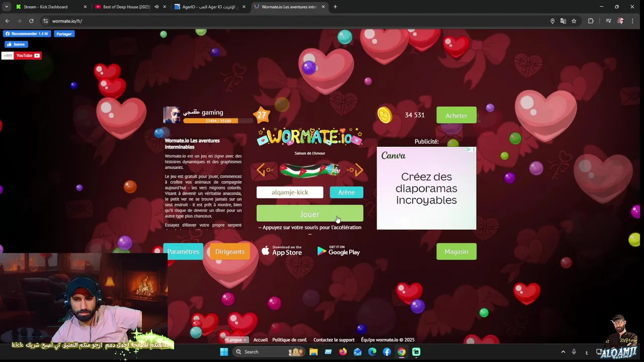The image size is (644, 362).
Task: Open the Windows Start menu
Action: click(x=224, y=352)
